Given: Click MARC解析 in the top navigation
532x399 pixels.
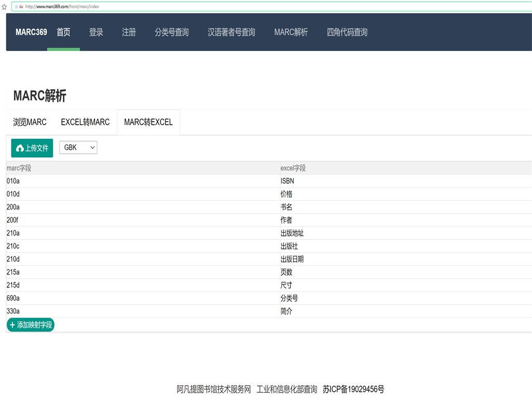Looking at the screenshot, I should click(291, 32).
